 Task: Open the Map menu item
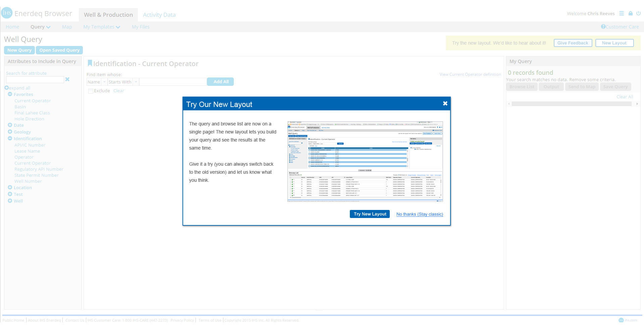(x=67, y=27)
